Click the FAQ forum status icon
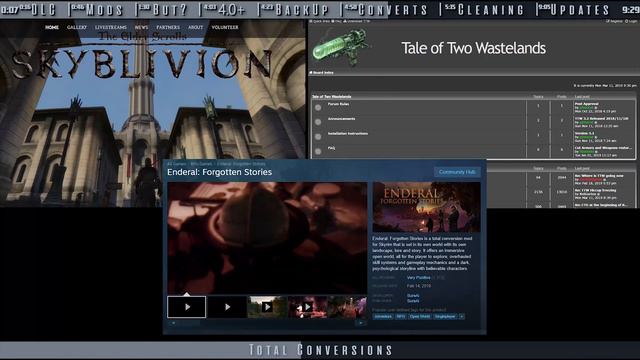Viewport: 640px width, 360px height. point(318,151)
